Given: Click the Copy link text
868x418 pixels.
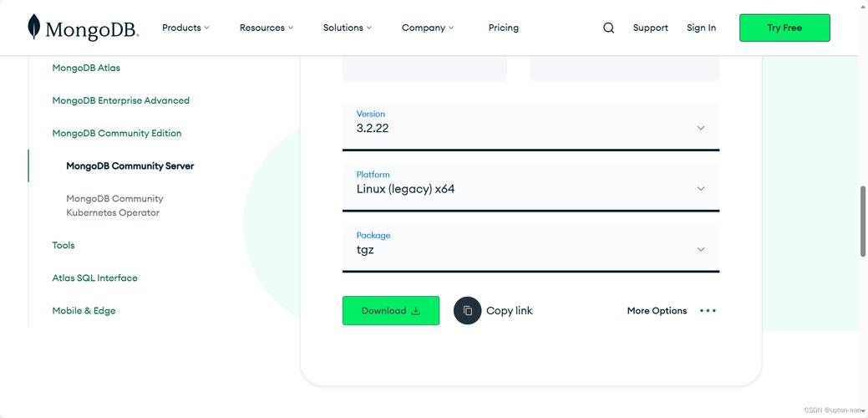Looking at the screenshot, I should click(510, 311).
